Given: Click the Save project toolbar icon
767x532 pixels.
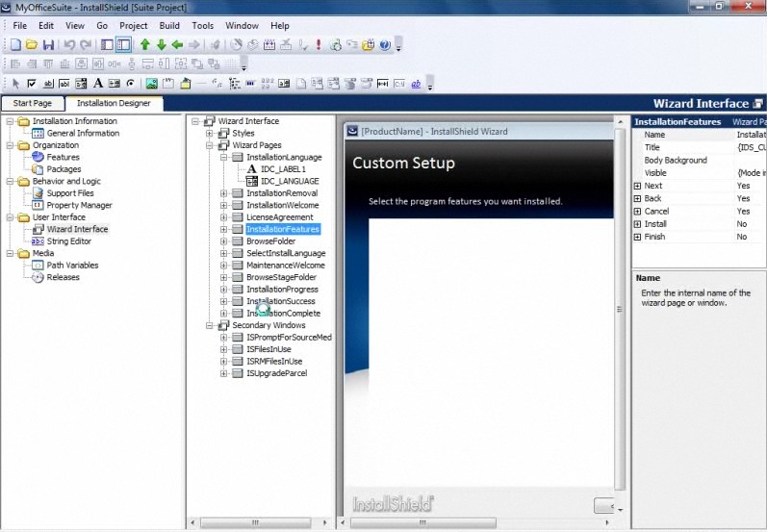Looking at the screenshot, I should pyautogui.click(x=48, y=45).
